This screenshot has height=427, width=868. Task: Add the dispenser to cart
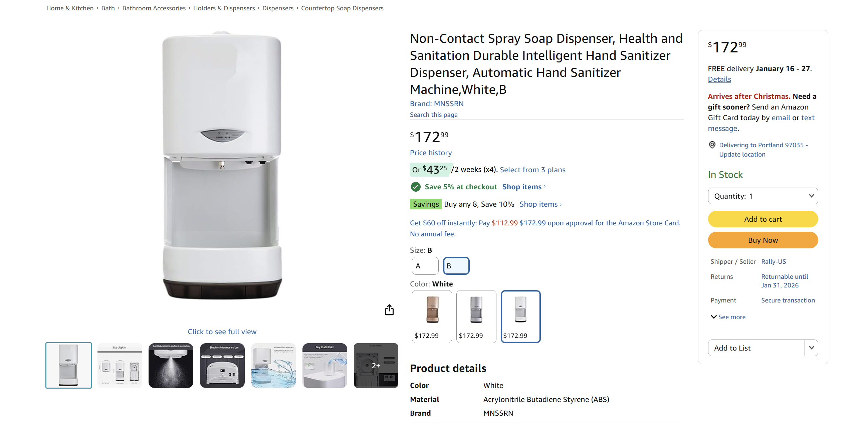coord(763,219)
